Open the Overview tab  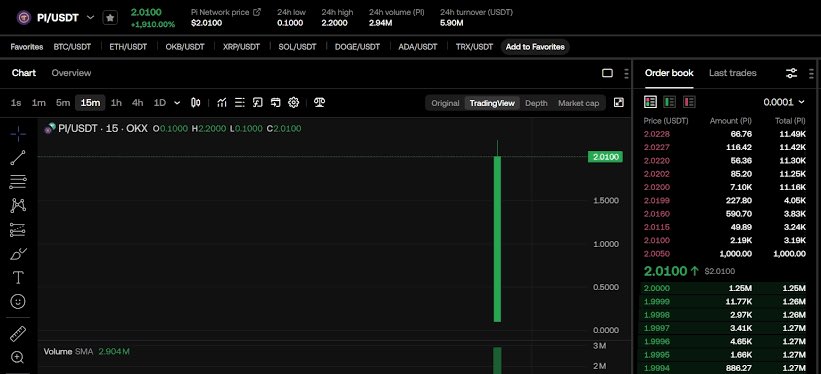click(71, 73)
